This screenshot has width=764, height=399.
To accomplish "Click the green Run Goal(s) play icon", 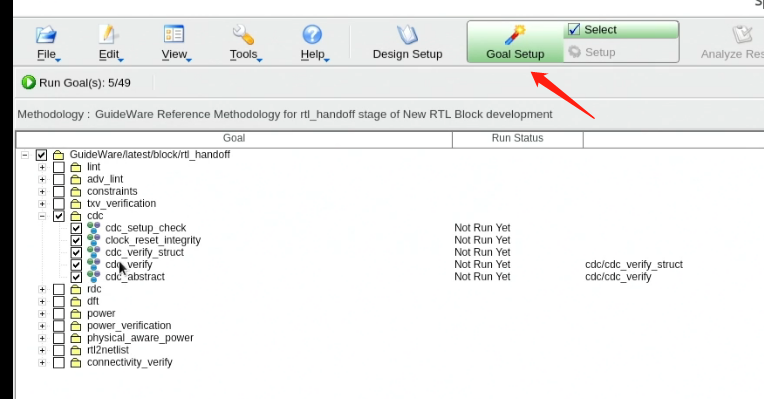I will point(28,82).
